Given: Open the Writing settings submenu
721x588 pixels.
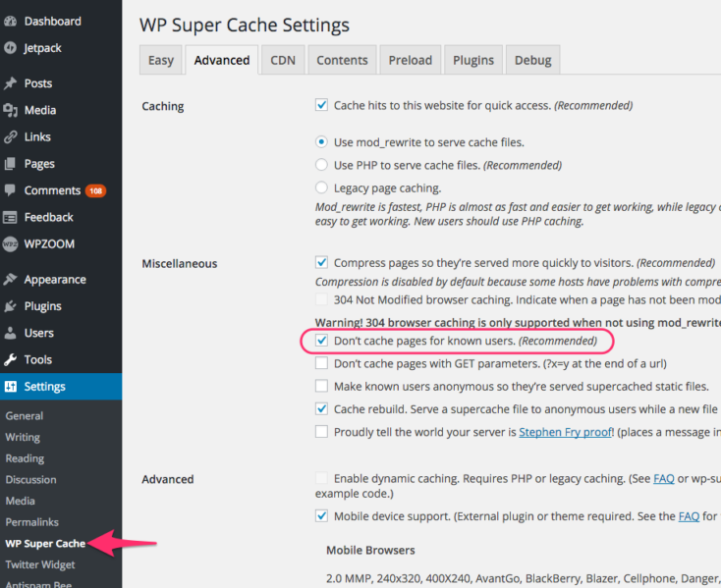Looking at the screenshot, I should click(x=23, y=438).
